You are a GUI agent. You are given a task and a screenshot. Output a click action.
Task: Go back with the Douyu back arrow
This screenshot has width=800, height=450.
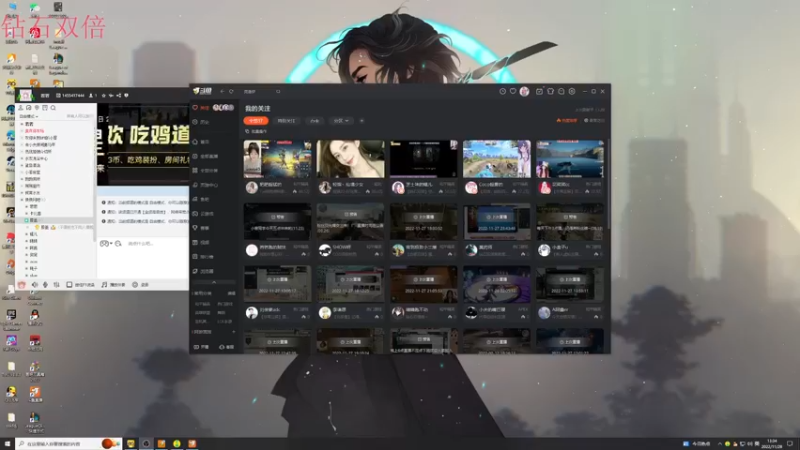tap(222, 91)
